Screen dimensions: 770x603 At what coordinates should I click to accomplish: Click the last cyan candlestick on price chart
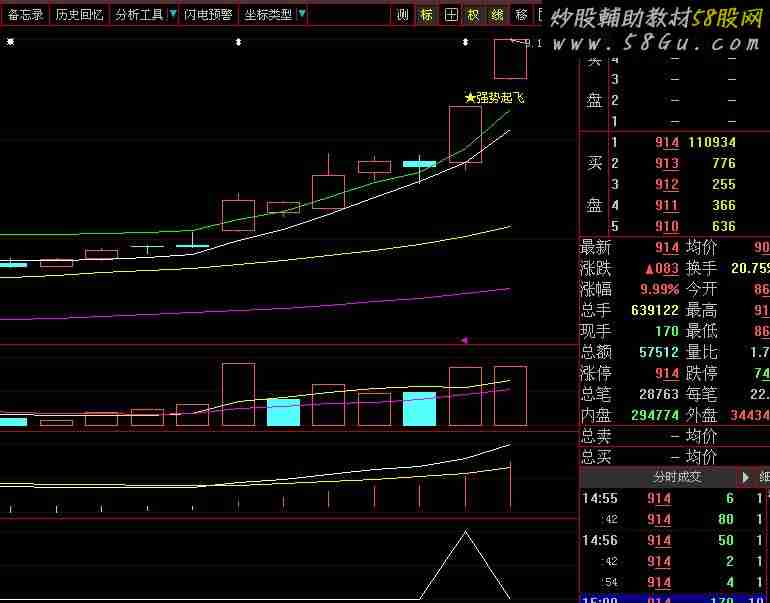(x=419, y=162)
